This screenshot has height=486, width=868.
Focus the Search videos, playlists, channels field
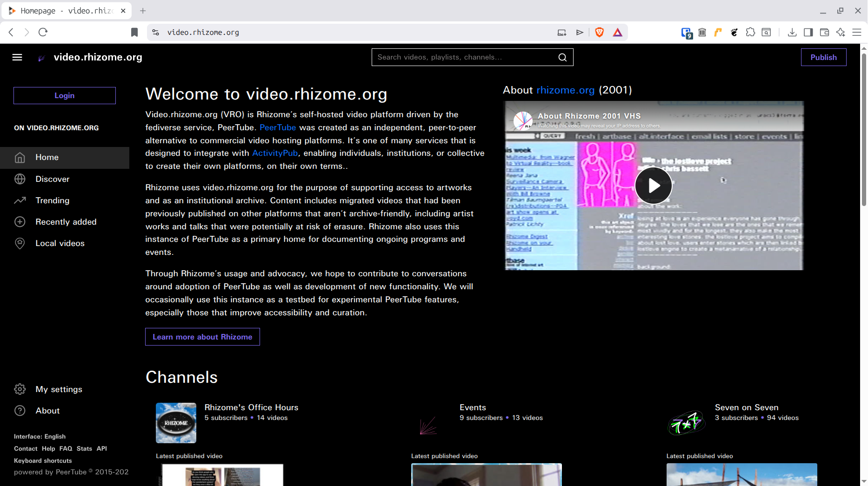(x=465, y=57)
